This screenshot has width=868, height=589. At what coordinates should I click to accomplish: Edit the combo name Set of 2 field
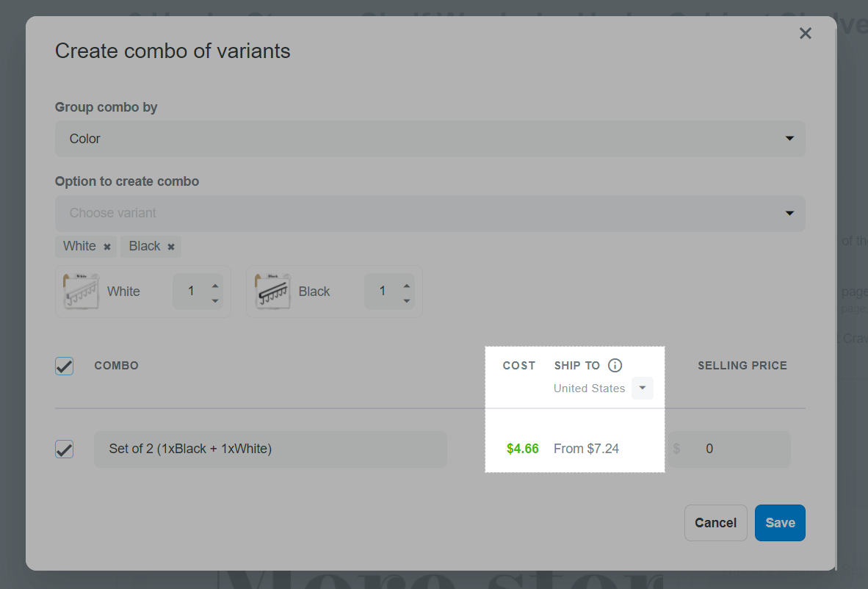click(270, 449)
